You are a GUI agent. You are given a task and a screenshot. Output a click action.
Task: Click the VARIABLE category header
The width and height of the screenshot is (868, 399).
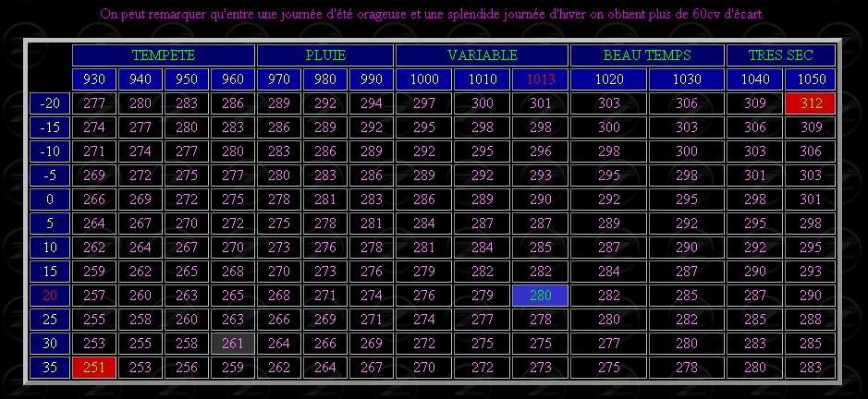click(482, 55)
